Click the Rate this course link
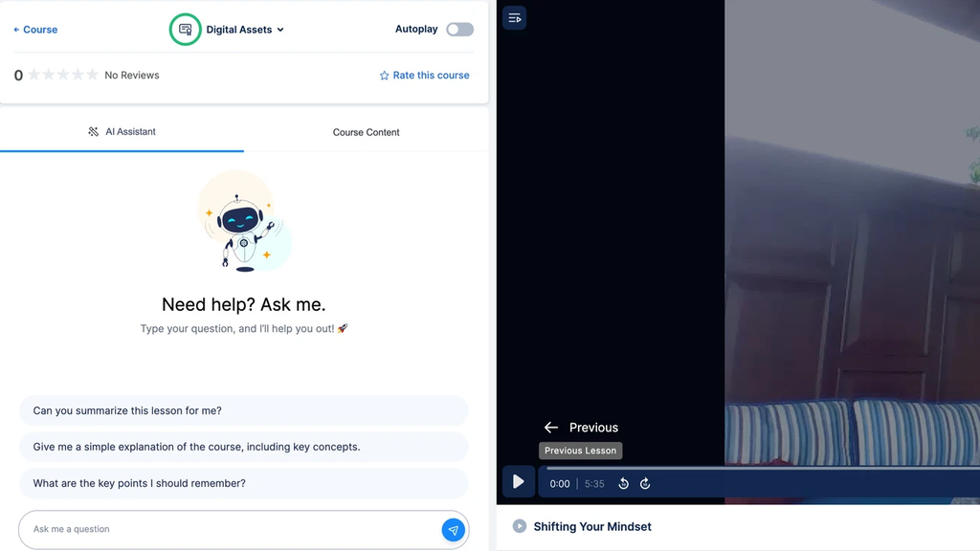The image size is (980, 551). pyautogui.click(x=430, y=75)
